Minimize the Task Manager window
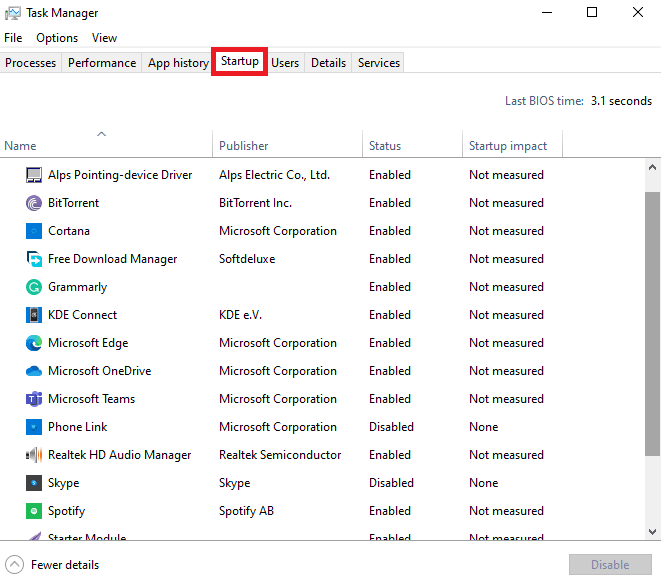 click(x=547, y=13)
